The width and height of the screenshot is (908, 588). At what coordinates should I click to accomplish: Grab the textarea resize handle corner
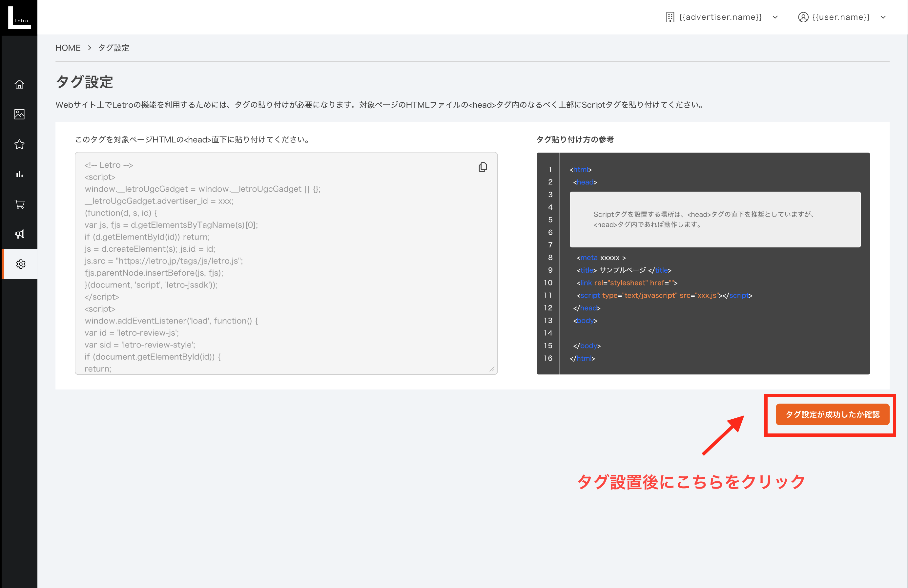coord(492,369)
